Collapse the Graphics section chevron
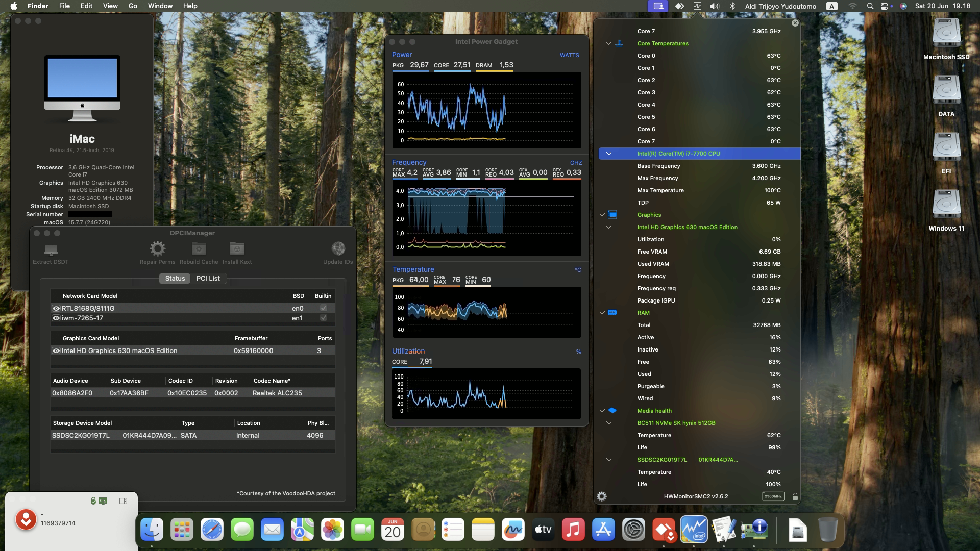980x551 pixels. (x=602, y=215)
